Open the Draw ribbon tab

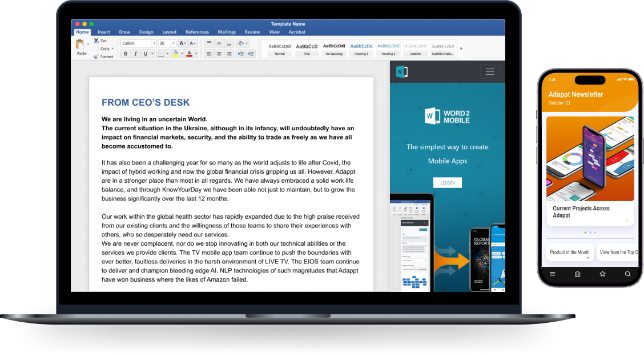(x=124, y=32)
